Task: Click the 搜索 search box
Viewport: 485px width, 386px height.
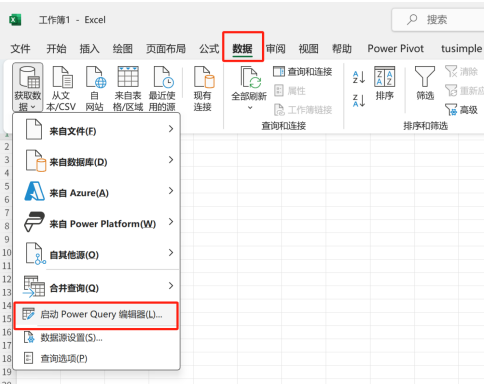Action: [x=438, y=20]
